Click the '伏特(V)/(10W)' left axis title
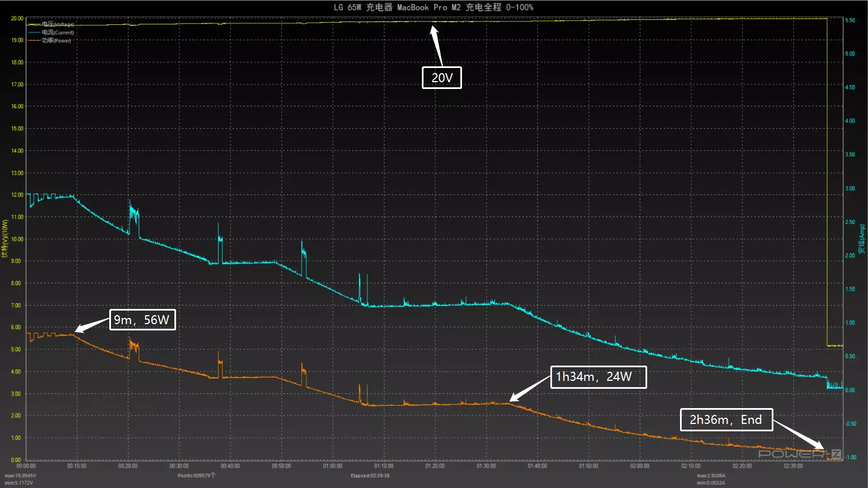The width and height of the screenshot is (868, 488). click(x=5, y=239)
